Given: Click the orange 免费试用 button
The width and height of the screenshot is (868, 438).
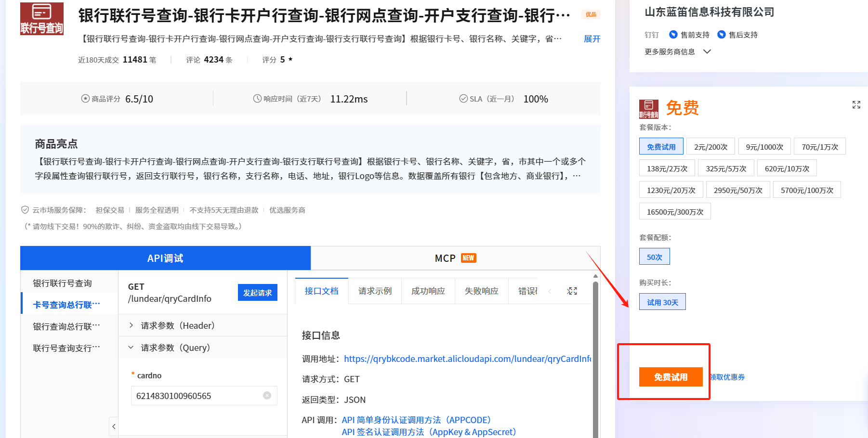Looking at the screenshot, I should coord(671,377).
